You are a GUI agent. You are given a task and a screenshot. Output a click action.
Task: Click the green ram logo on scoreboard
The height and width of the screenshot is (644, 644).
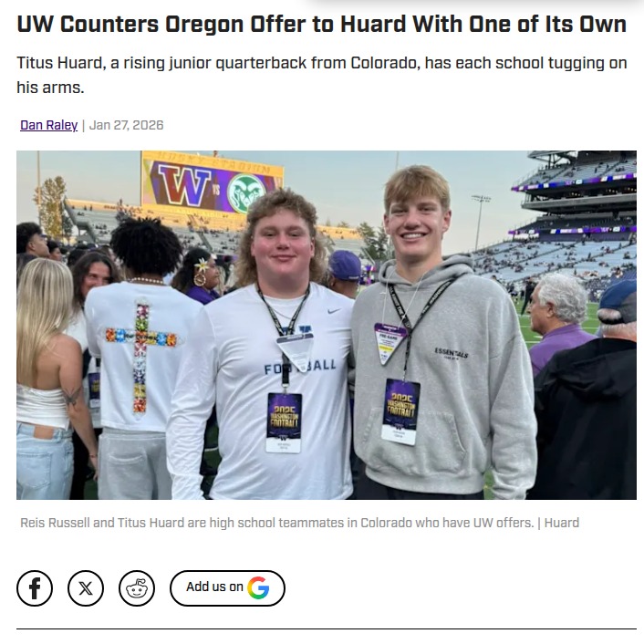coord(246,192)
